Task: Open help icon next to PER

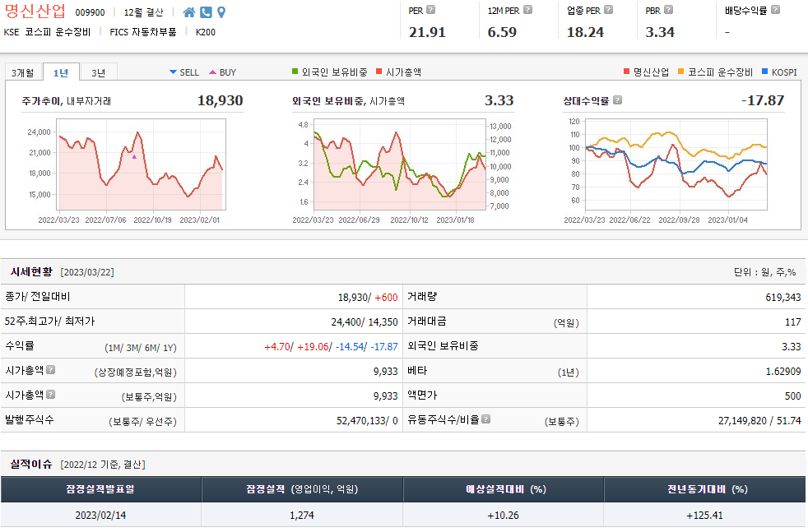Action: tap(431, 10)
